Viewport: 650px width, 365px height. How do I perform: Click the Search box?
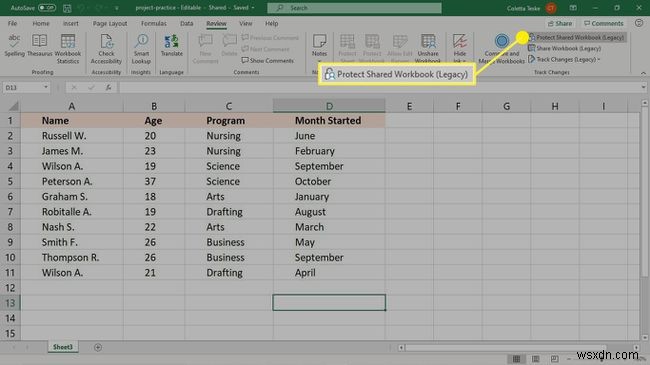click(354, 8)
